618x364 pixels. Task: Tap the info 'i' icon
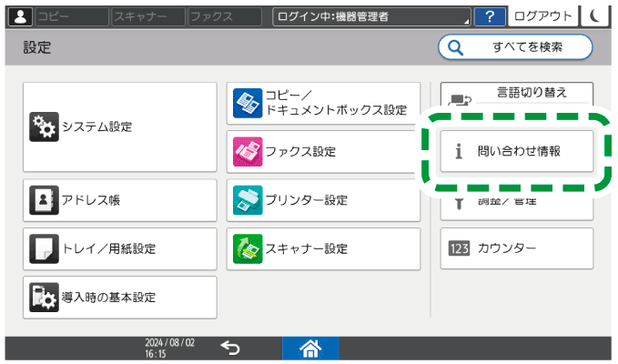click(x=459, y=151)
